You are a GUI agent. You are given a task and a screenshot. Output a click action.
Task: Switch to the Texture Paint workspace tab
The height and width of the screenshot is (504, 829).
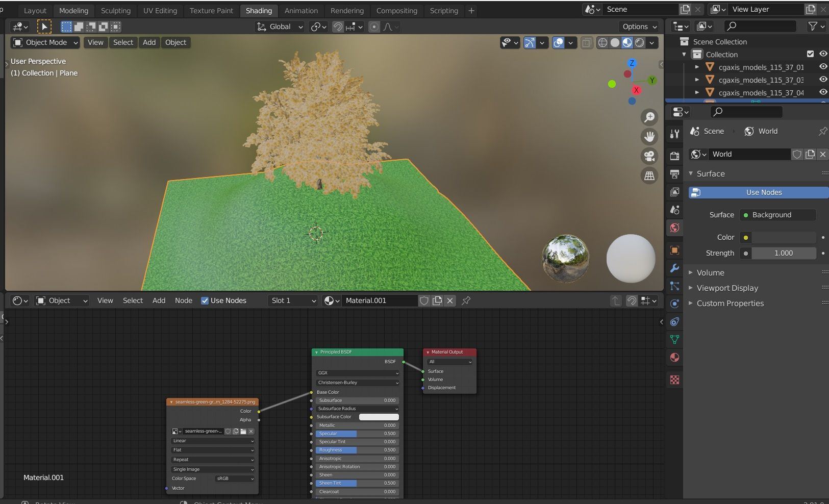coord(211,11)
